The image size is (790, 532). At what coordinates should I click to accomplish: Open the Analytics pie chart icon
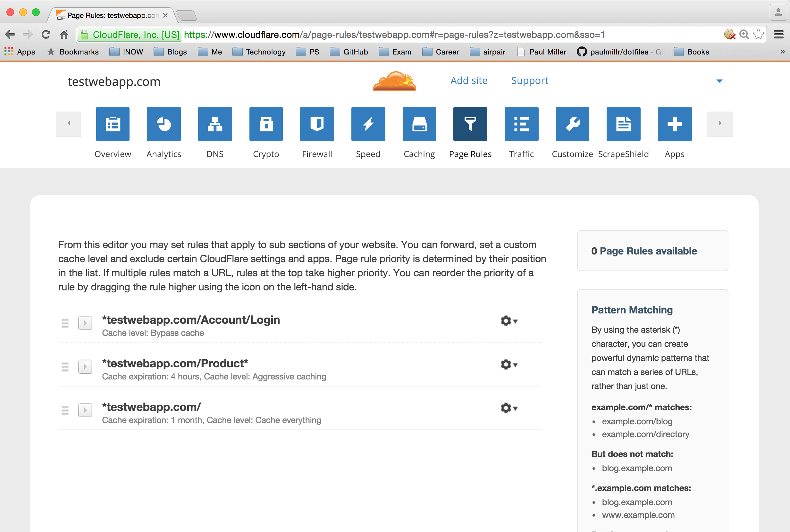[x=164, y=124]
